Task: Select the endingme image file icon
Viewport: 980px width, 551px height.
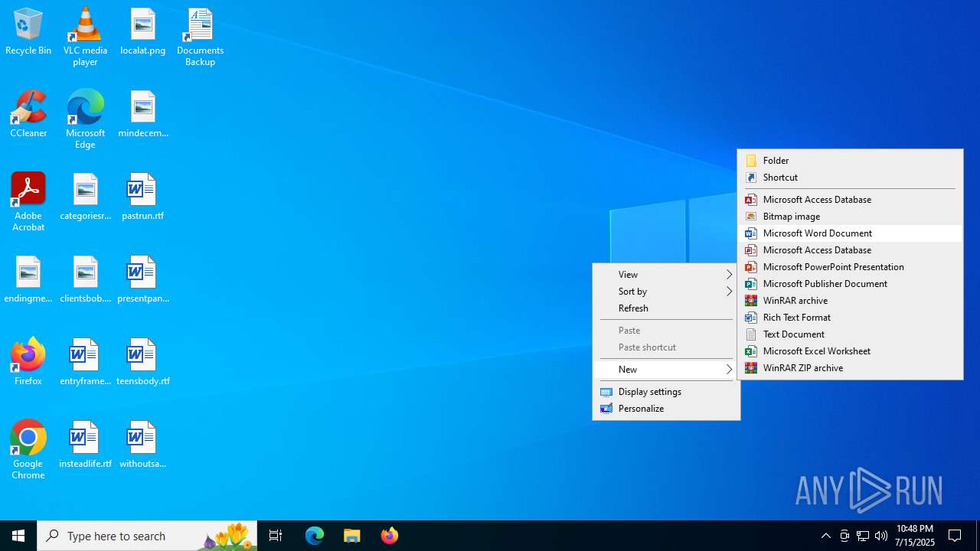Action: tap(28, 280)
